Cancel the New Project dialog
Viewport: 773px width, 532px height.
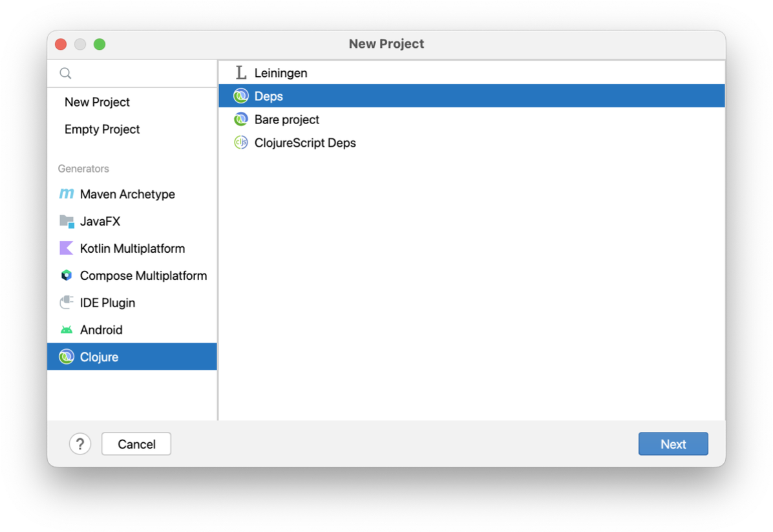tap(136, 443)
